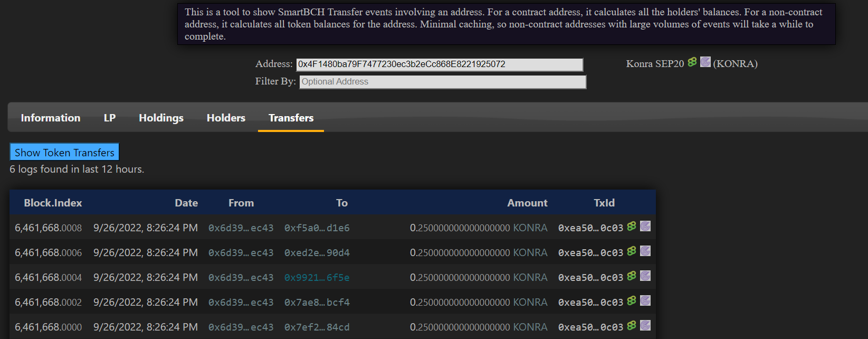868x339 pixels.
Task: Open recipient address 0x9921...6f5e link
Action: point(317,277)
